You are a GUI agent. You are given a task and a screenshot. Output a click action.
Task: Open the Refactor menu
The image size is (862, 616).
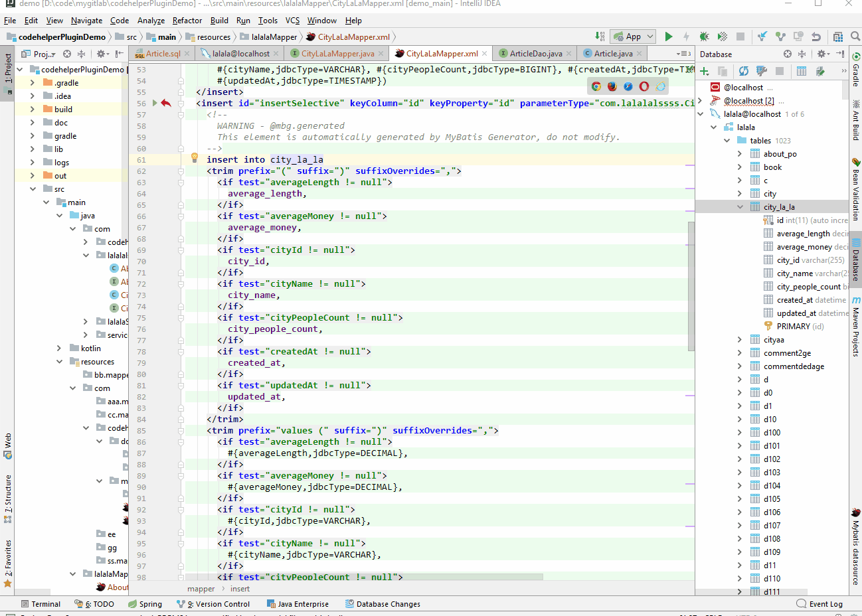pyautogui.click(x=187, y=21)
